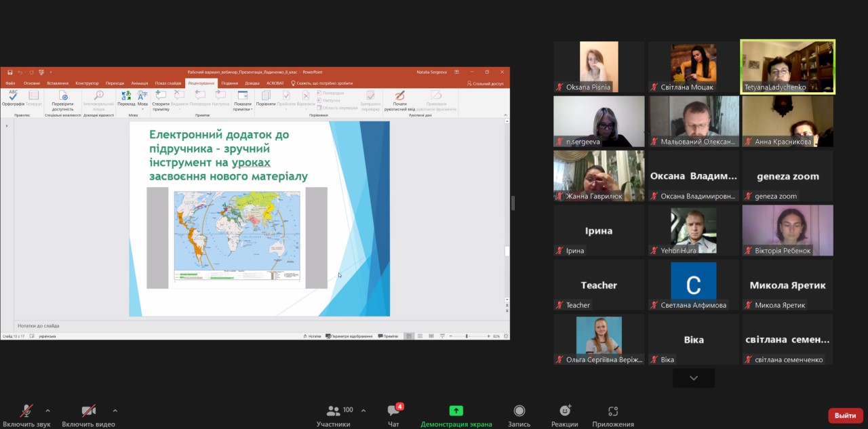This screenshot has width=868, height=429.
Task: Switch to the Анімація ribbon tab
Action: click(x=140, y=83)
